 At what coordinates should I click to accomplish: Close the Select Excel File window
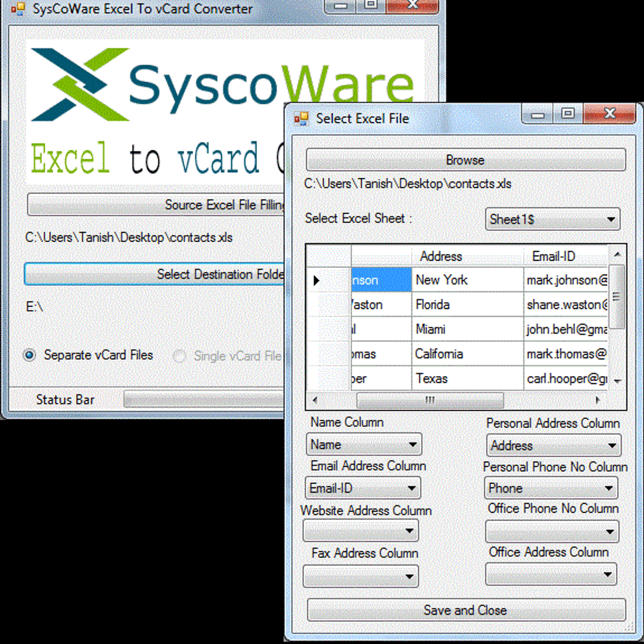pos(609,114)
